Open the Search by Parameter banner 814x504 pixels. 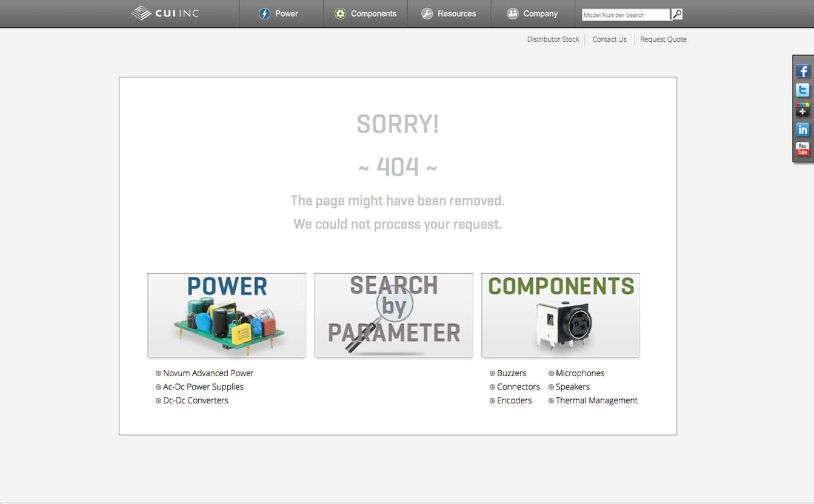(393, 315)
